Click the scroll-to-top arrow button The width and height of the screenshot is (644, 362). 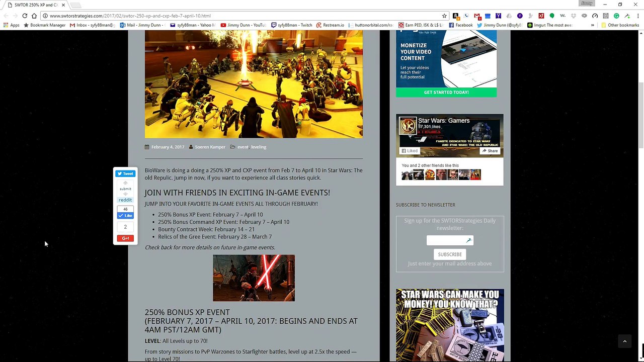(x=625, y=341)
